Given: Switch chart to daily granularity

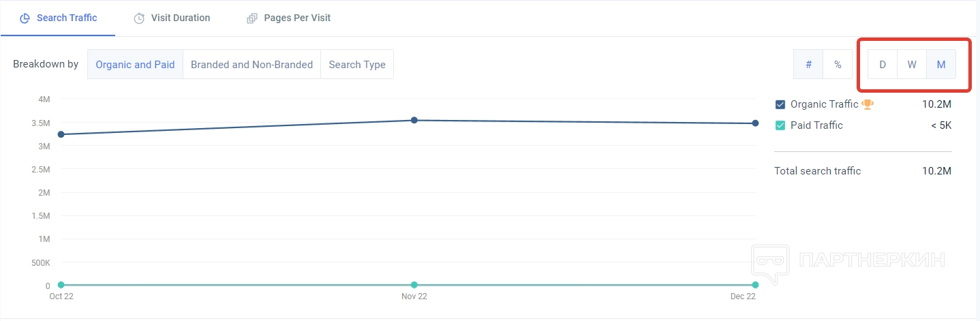Looking at the screenshot, I should click(x=883, y=65).
